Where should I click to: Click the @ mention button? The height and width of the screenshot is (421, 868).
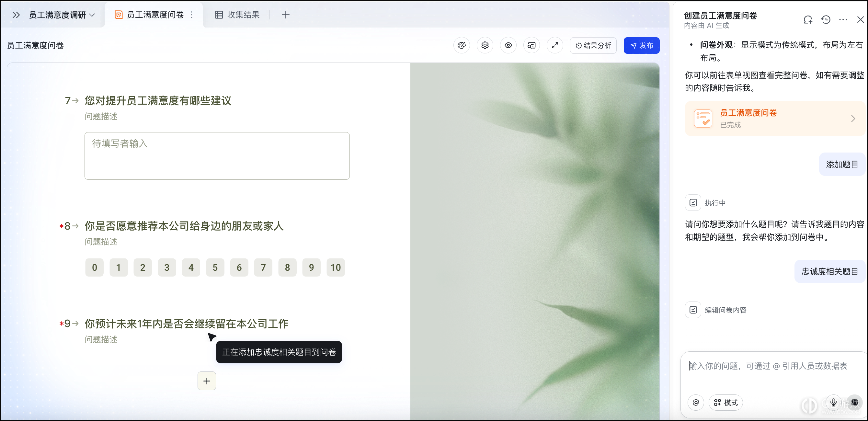pos(696,403)
